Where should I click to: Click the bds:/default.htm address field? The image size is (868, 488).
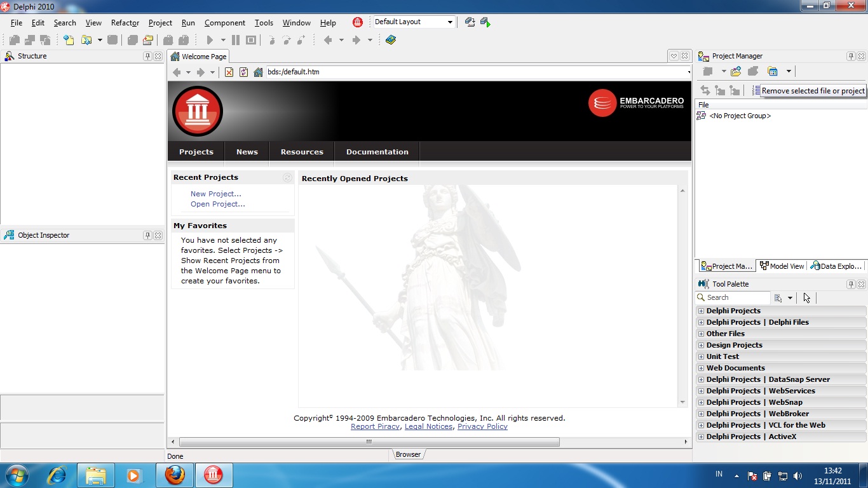[x=475, y=72]
